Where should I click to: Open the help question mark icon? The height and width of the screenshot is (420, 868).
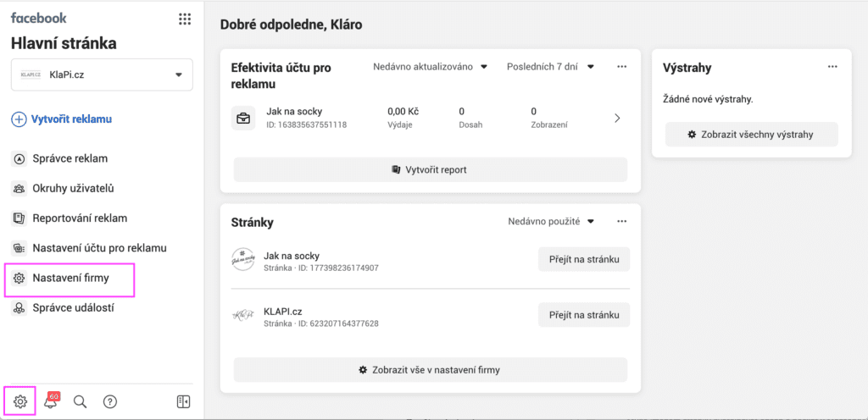110,401
